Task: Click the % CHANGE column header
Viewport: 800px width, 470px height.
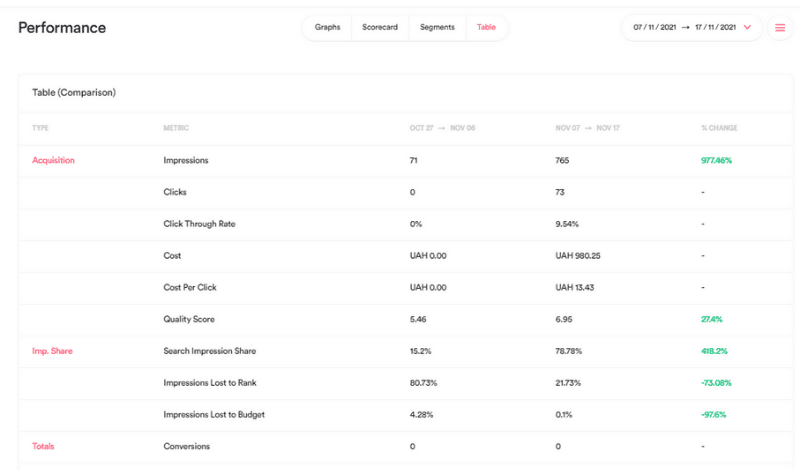Action: [x=719, y=128]
